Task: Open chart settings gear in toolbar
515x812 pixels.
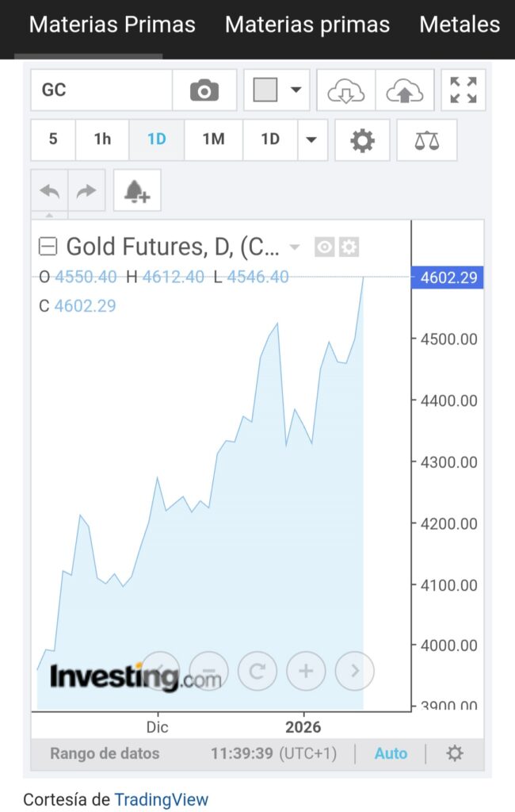Action: (x=362, y=140)
